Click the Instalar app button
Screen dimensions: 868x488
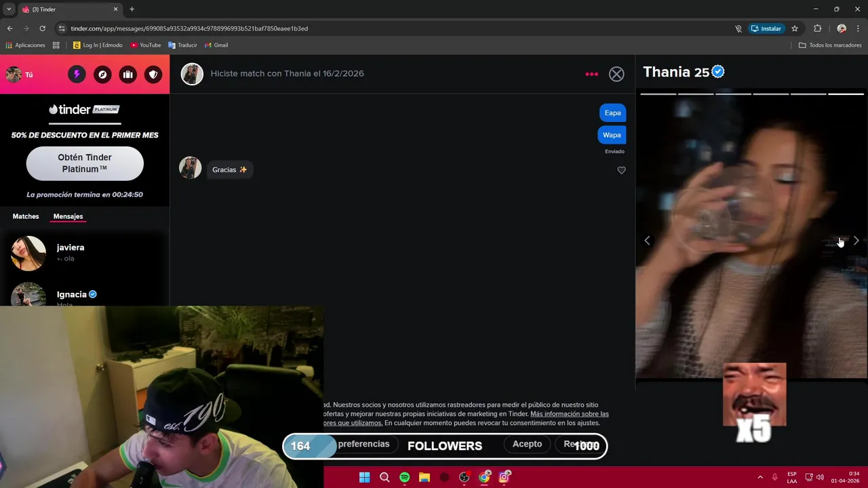click(x=767, y=28)
